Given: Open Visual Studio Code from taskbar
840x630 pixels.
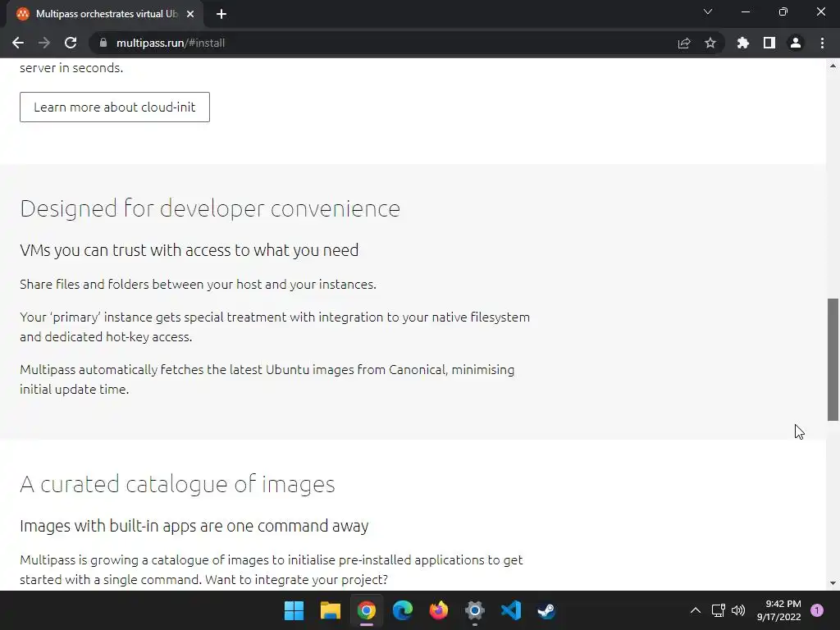Looking at the screenshot, I should pos(511,610).
